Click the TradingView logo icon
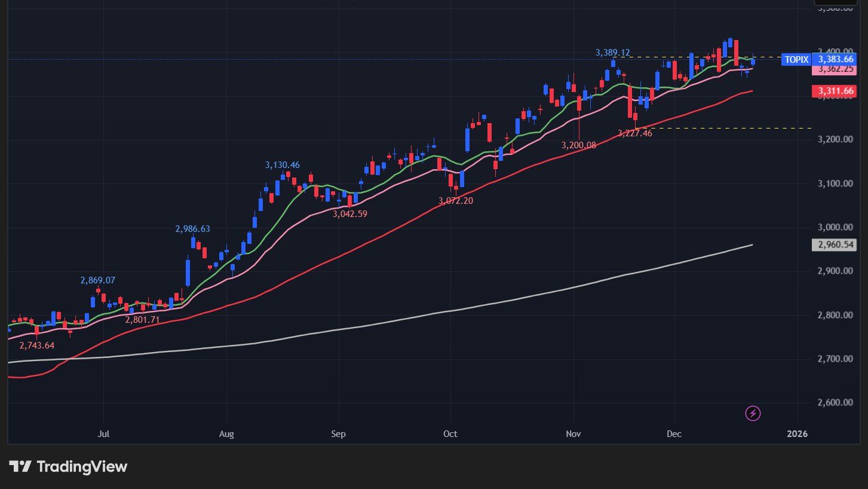 (x=20, y=466)
